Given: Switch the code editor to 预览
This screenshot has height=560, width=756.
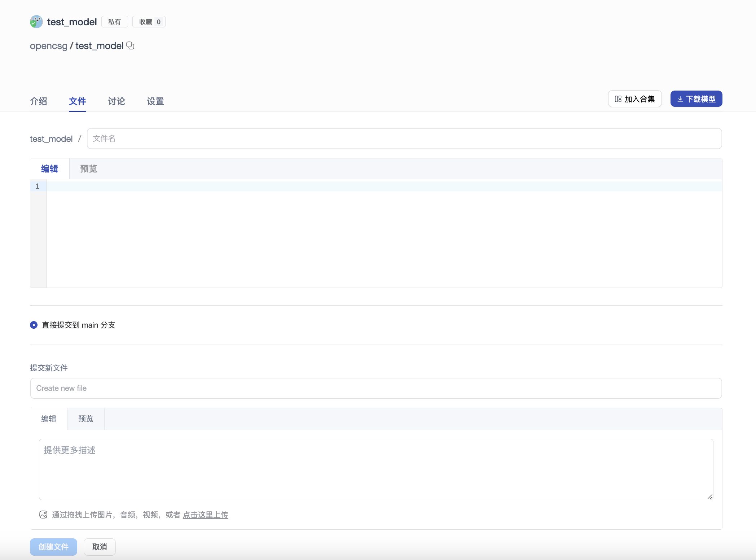Looking at the screenshot, I should 88,169.
